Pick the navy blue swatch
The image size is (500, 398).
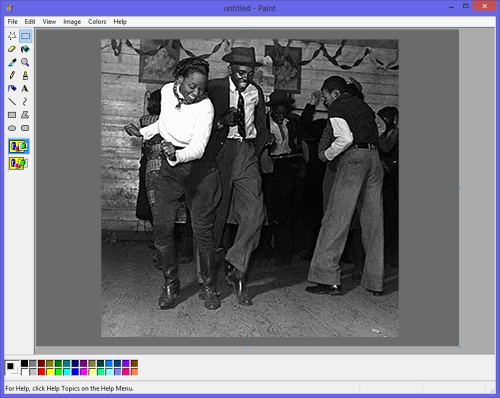(75, 363)
